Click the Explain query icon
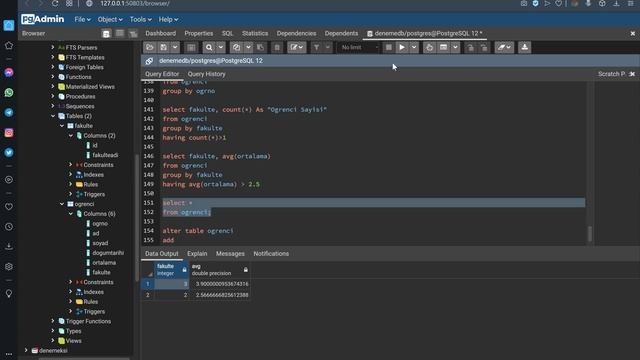 tap(429, 48)
